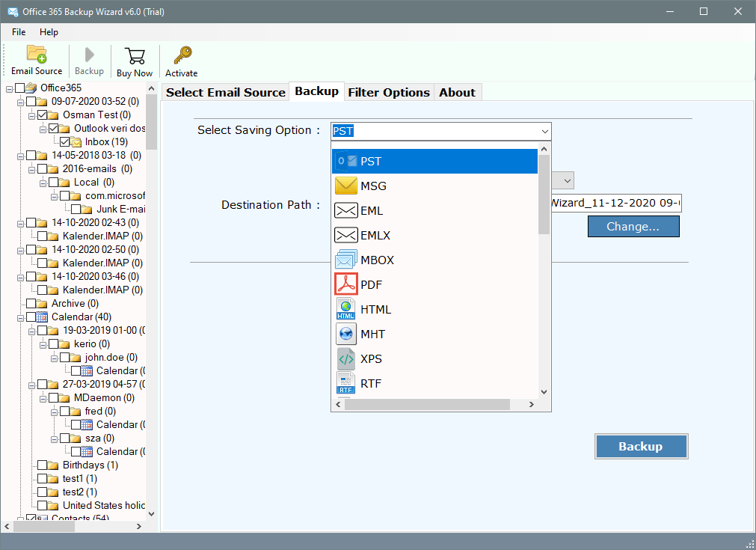Switch to the Filter Options tab
Viewport: 756px width, 550px height.
[x=389, y=92]
